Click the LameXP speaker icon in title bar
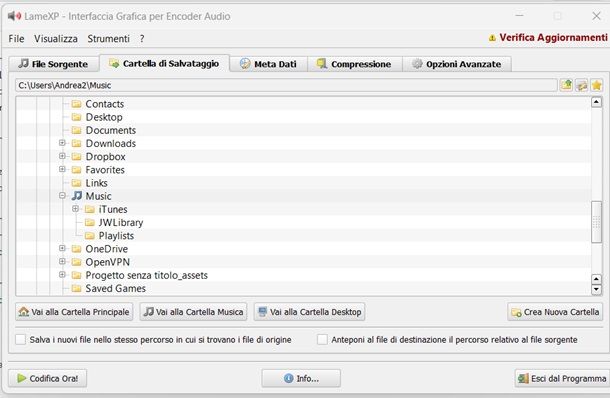Screen dimensions: 610x398 click(x=14, y=16)
